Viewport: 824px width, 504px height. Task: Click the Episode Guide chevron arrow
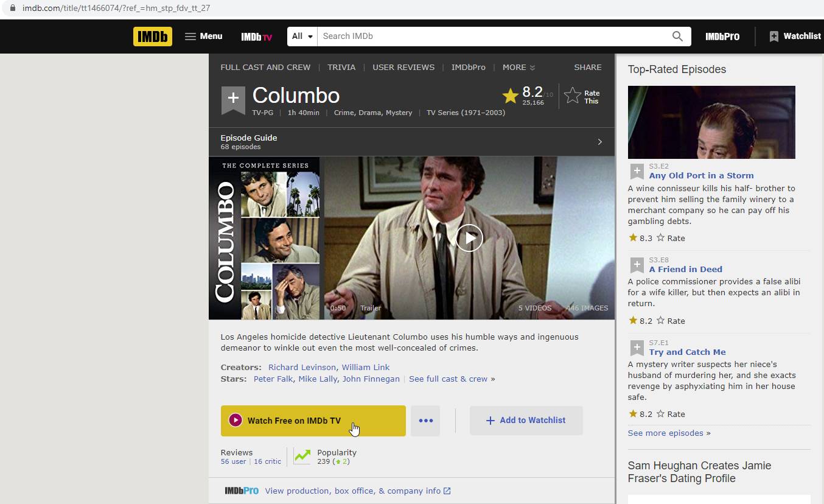point(599,142)
